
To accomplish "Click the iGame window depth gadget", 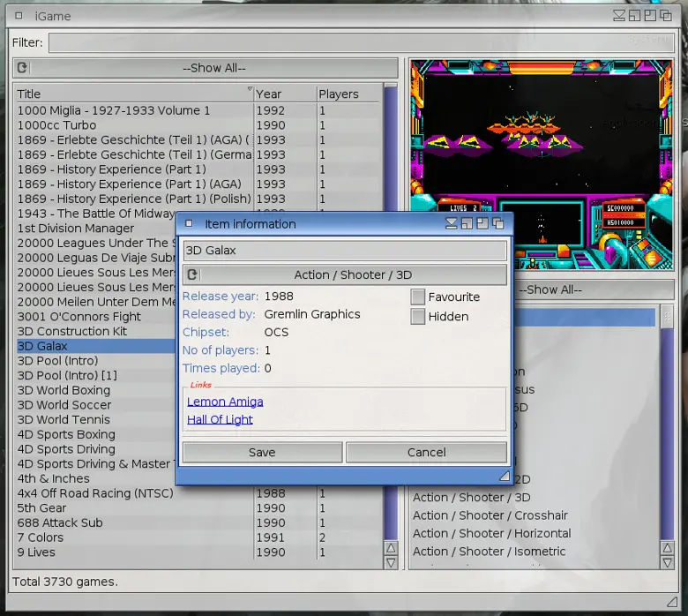I will [x=666, y=16].
